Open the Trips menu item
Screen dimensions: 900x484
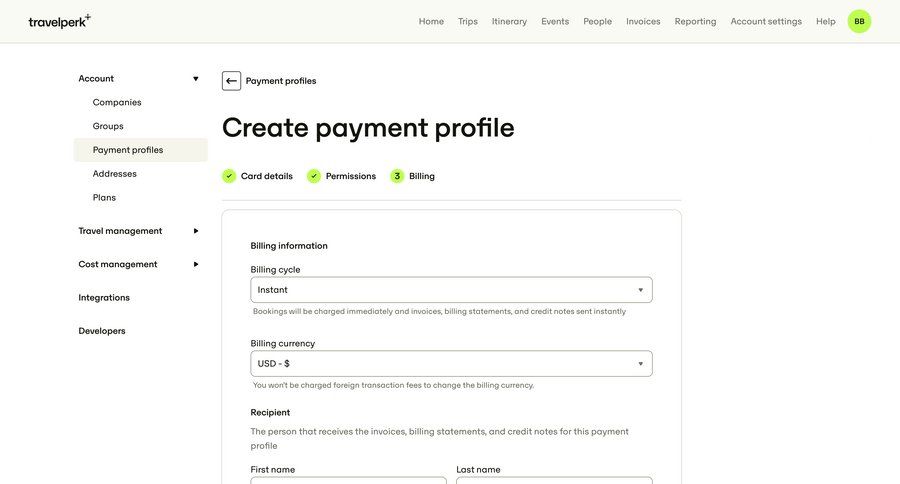468,21
